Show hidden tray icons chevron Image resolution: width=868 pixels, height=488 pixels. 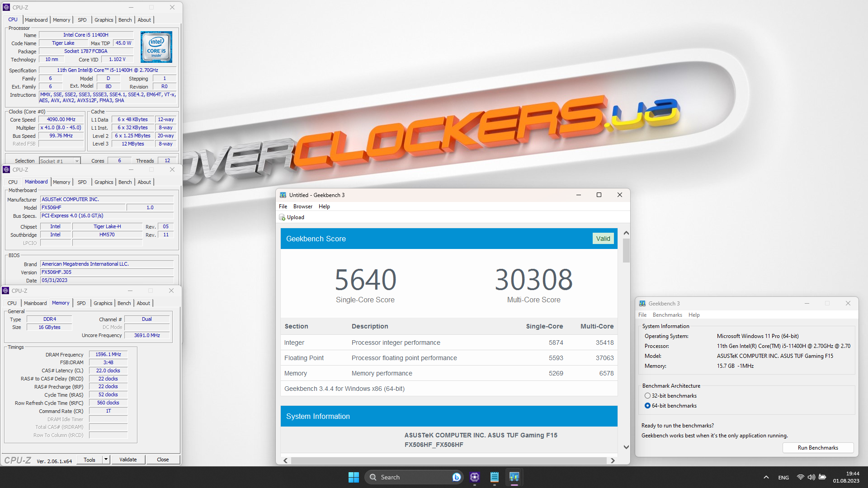(x=766, y=477)
